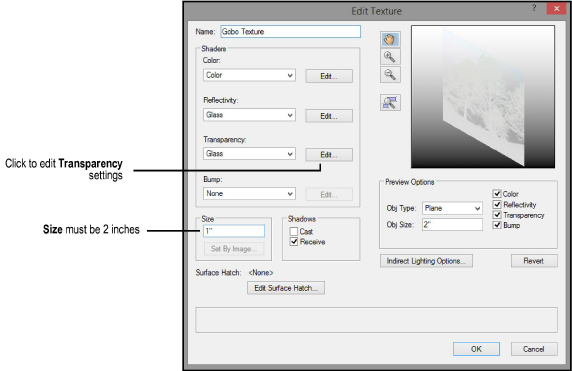
Task: Click the Surface Hatch <None> value
Action: pos(261,273)
